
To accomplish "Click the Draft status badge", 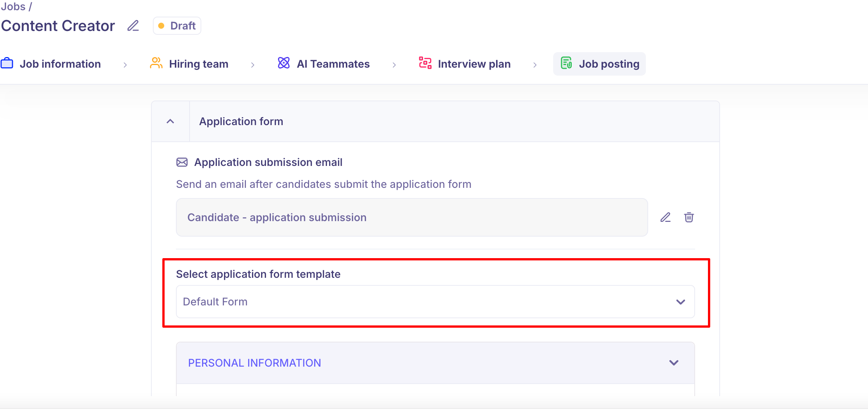I will click(x=177, y=26).
